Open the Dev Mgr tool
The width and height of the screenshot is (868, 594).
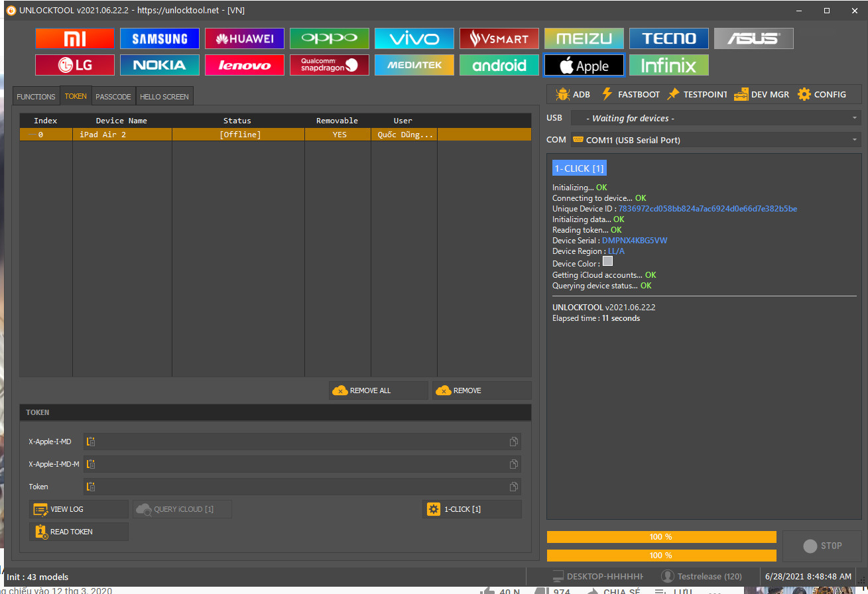coord(761,94)
